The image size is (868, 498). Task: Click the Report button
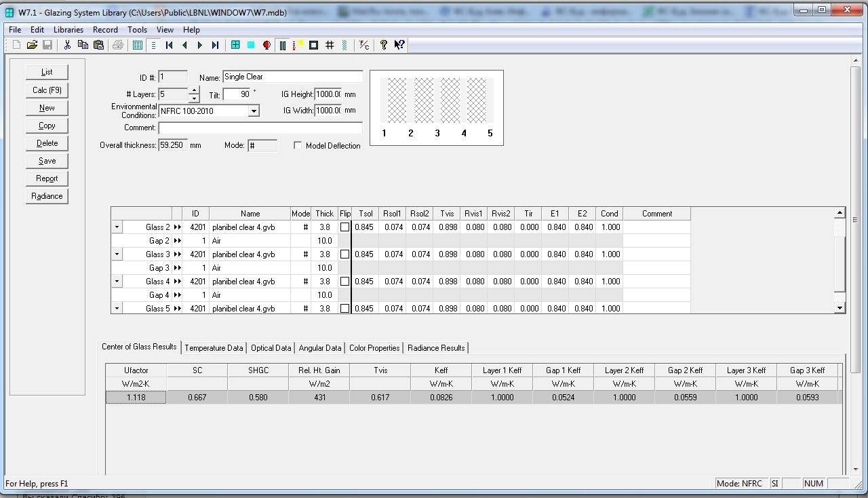[47, 178]
